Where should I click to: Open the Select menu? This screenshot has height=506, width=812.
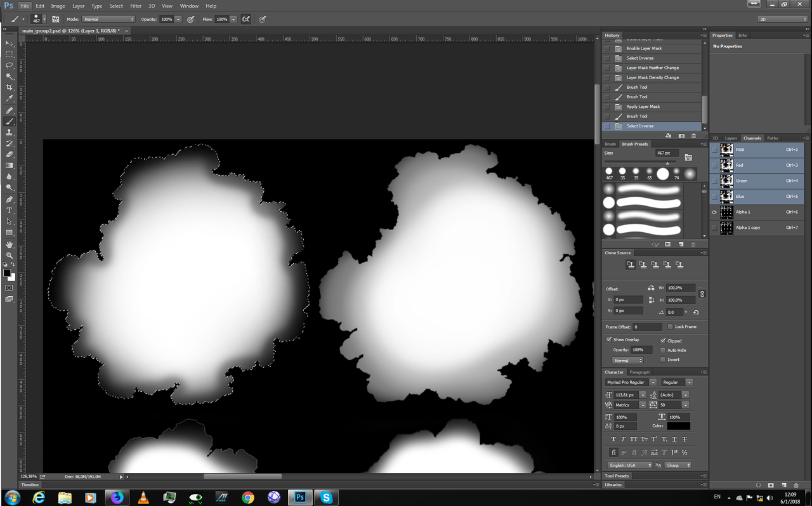pos(116,6)
